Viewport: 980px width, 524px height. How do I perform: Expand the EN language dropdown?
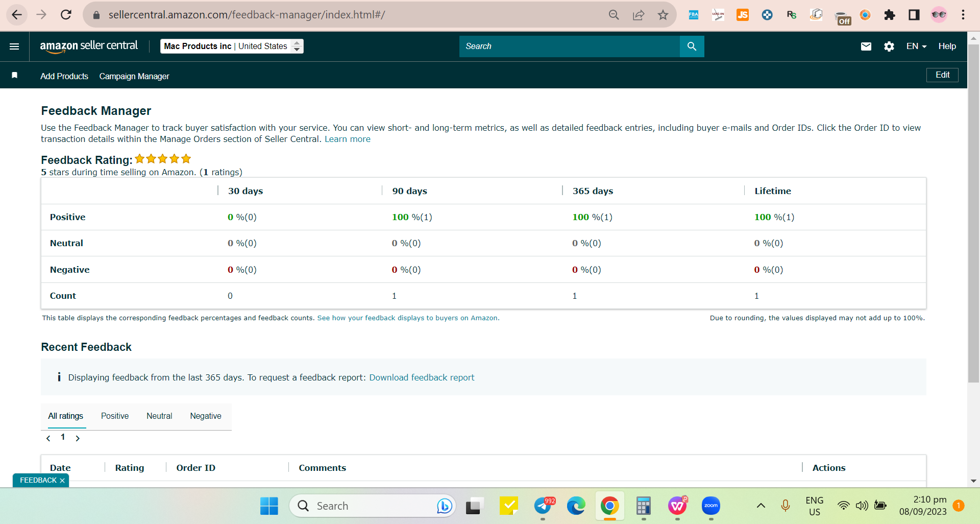[916, 46]
